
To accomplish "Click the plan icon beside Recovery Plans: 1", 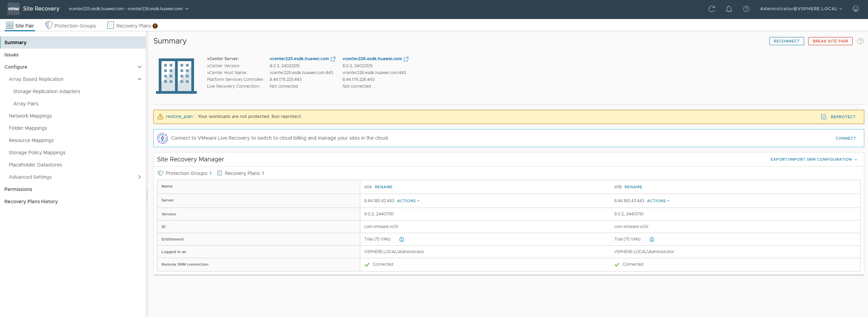I will pos(220,173).
